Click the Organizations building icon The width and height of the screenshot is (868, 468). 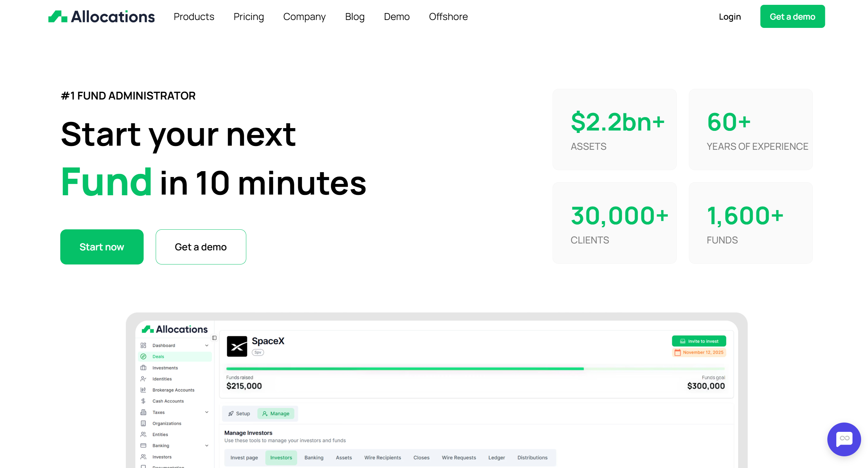pyautogui.click(x=144, y=423)
